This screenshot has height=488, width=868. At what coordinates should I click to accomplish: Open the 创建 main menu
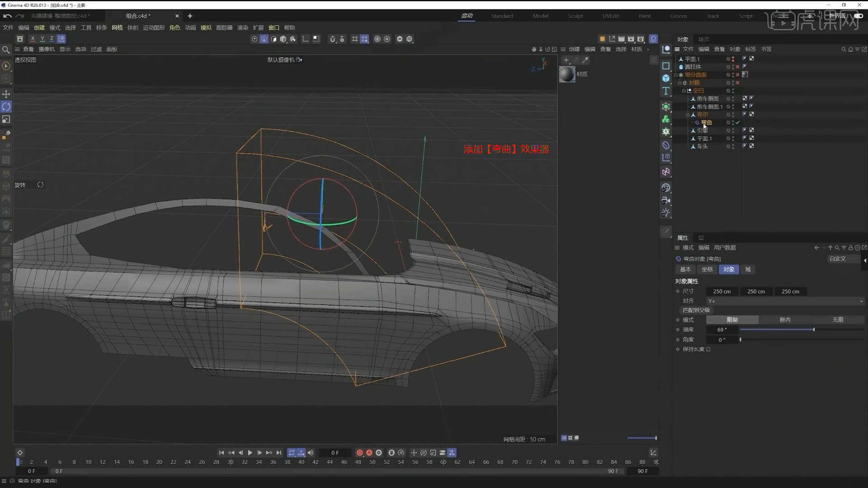pyautogui.click(x=39, y=28)
